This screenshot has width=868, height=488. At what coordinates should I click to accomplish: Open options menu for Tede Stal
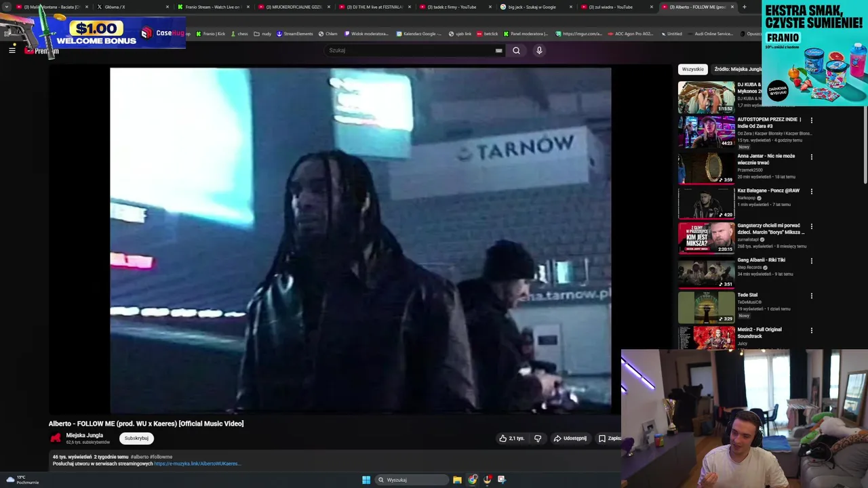(811, 296)
